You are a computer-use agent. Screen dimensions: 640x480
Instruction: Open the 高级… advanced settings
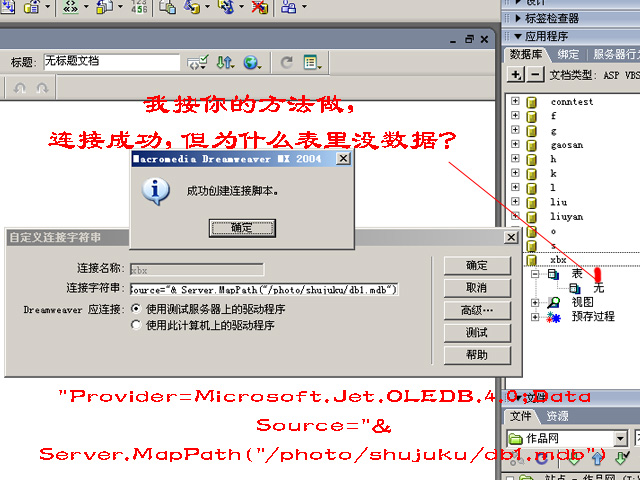[477, 311]
